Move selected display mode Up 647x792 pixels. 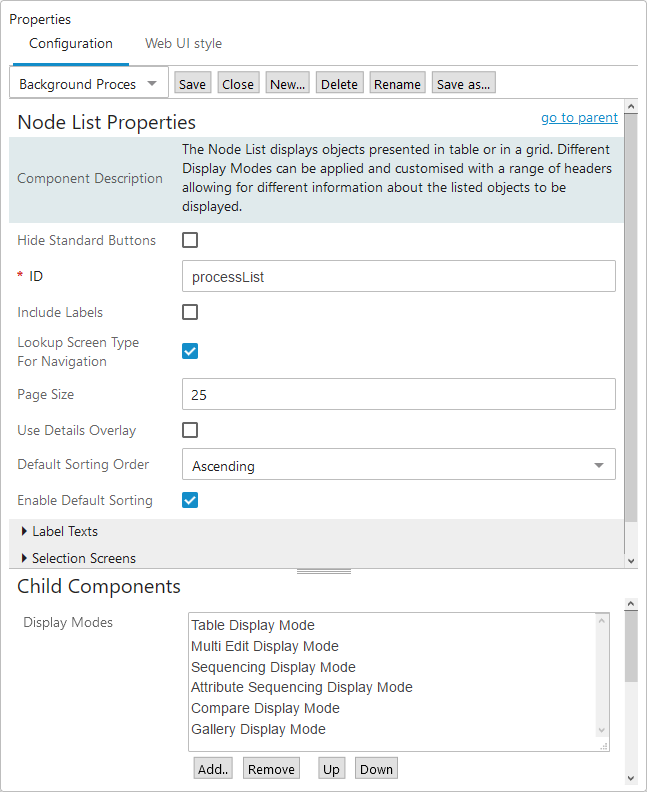point(331,769)
